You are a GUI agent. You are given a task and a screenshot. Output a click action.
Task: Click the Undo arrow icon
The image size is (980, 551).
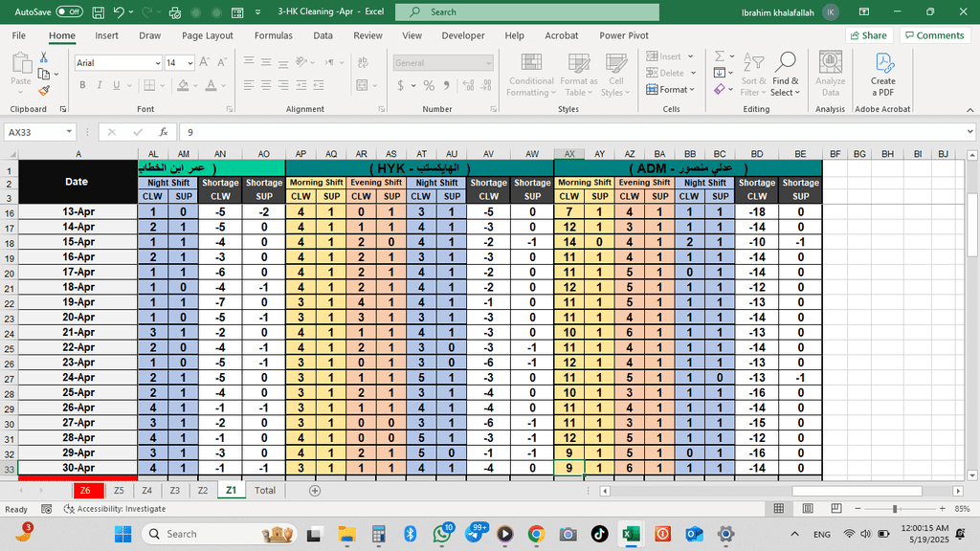(x=119, y=12)
